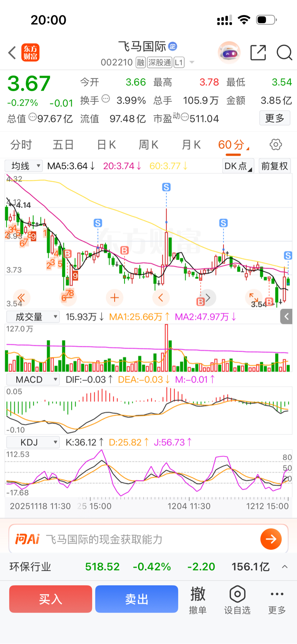Tap the chart move-left arrow icon
Image resolution: width=297 pixels, height=644 pixels.
point(161,298)
